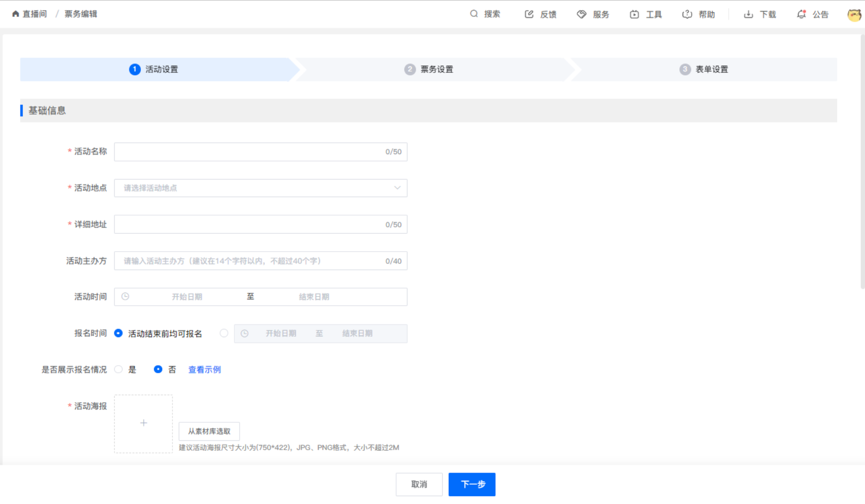Open downloads via the download icon

pos(748,14)
